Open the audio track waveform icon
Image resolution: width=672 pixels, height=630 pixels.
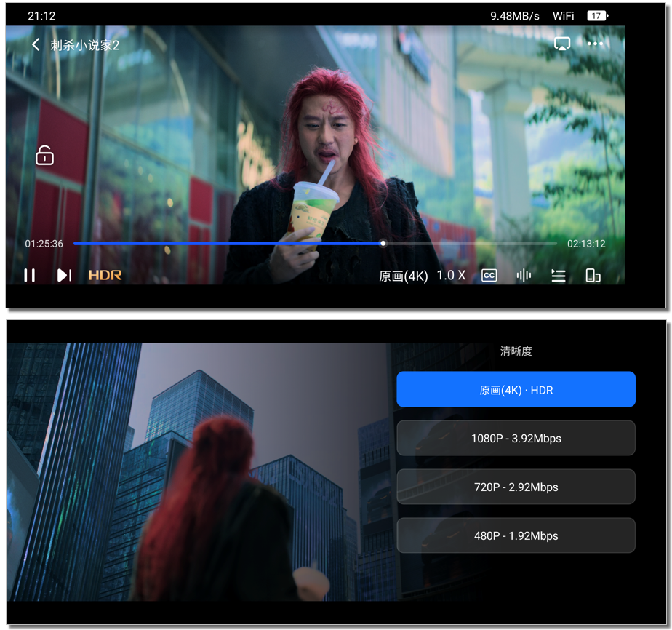524,275
